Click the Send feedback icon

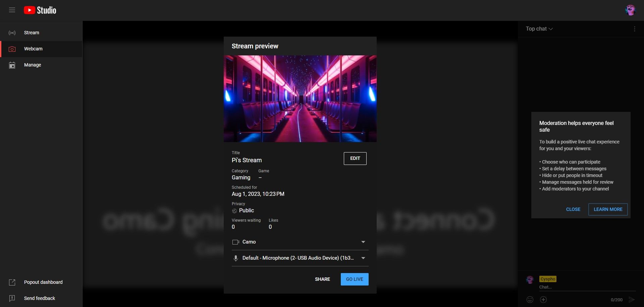click(x=12, y=298)
